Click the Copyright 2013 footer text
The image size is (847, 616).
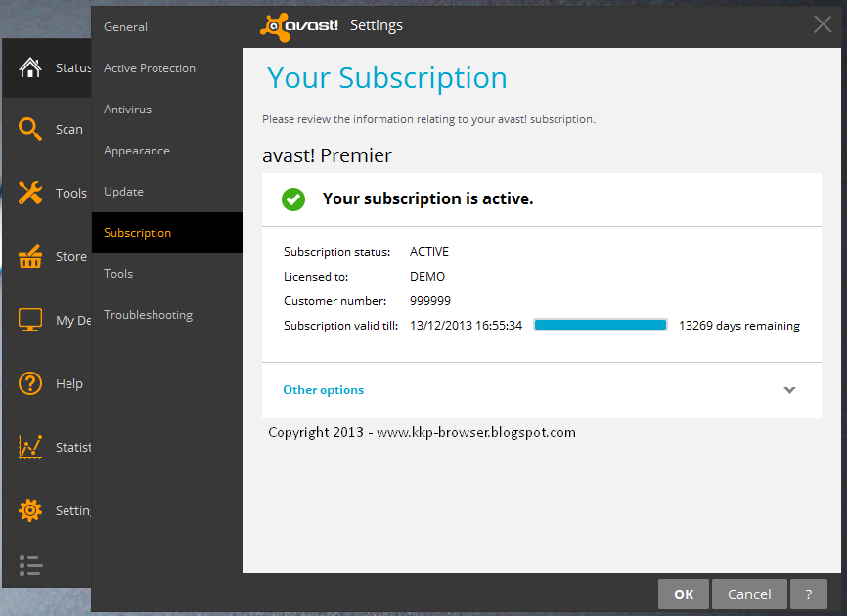(422, 432)
